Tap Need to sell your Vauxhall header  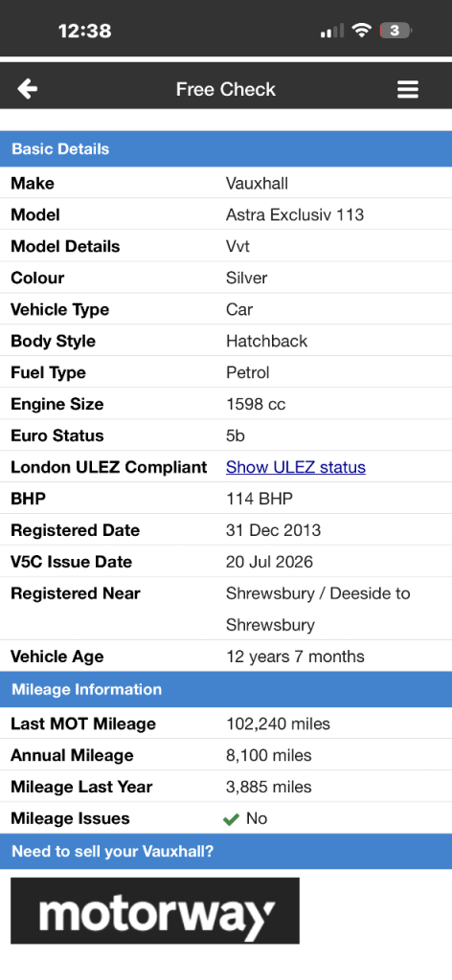(x=226, y=851)
